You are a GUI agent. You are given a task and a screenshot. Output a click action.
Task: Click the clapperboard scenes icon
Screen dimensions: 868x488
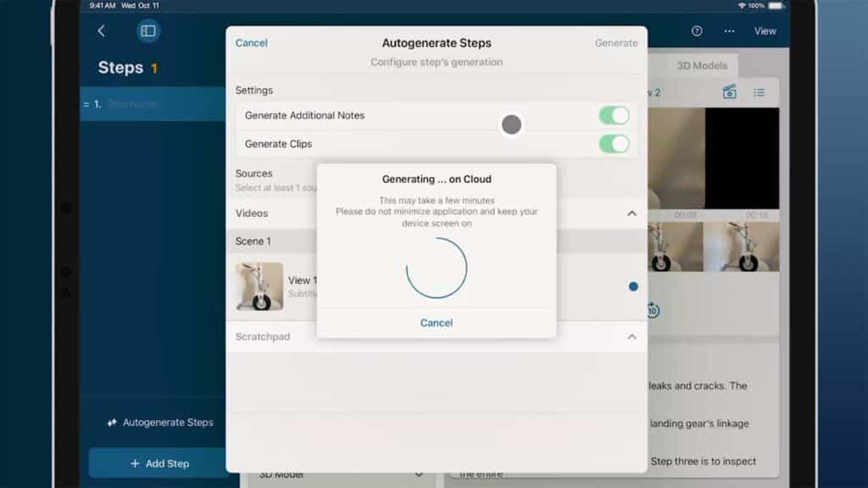pos(729,92)
